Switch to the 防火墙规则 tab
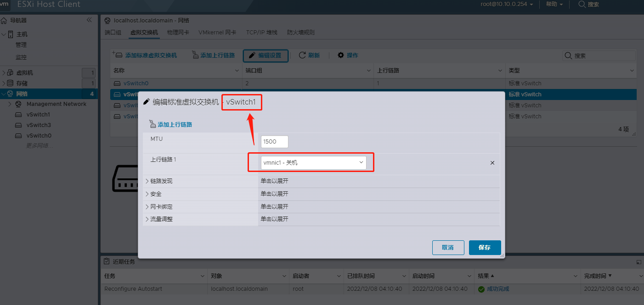This screenshot has height=305, width=644. 301,33
